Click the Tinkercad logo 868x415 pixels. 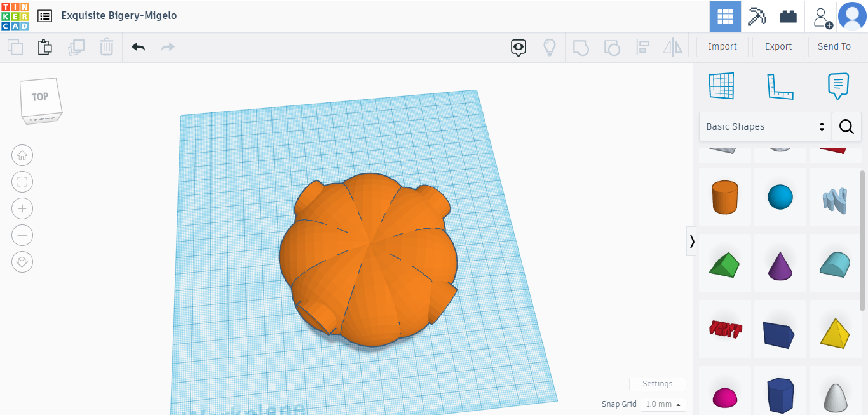[15, 16]
